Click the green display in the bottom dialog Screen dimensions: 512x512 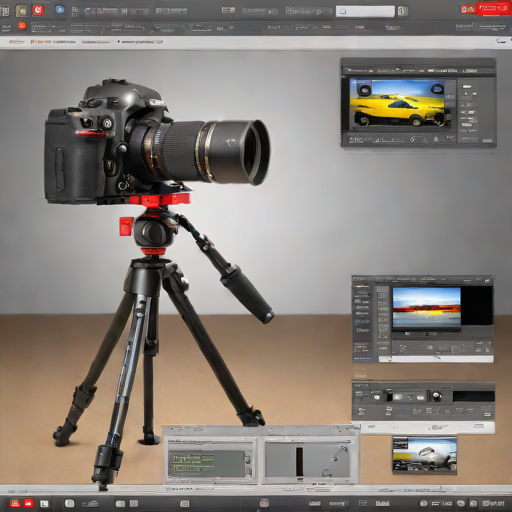pos(208,464)
